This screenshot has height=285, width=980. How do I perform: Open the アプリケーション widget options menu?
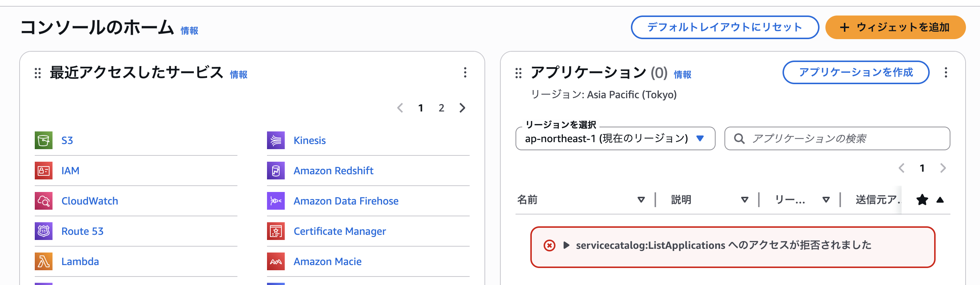946,73
